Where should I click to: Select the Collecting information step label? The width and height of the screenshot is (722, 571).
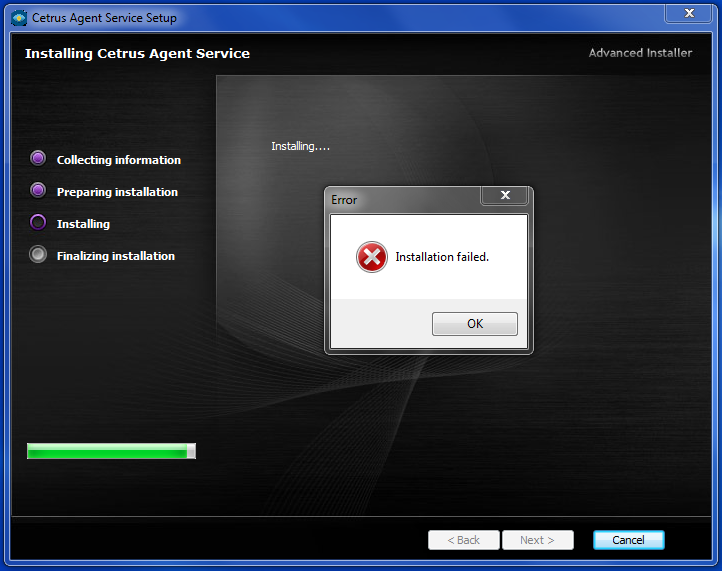coord(119,160)
